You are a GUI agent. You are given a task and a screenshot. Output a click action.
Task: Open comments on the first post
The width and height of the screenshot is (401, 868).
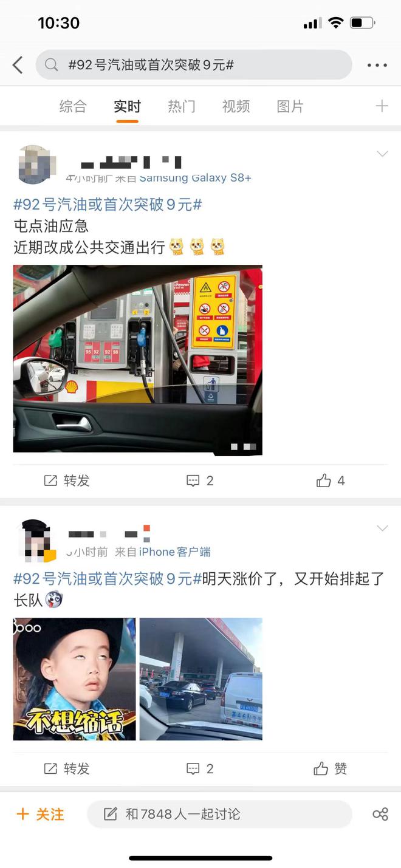pyautogui.click(x=200, y=481)
